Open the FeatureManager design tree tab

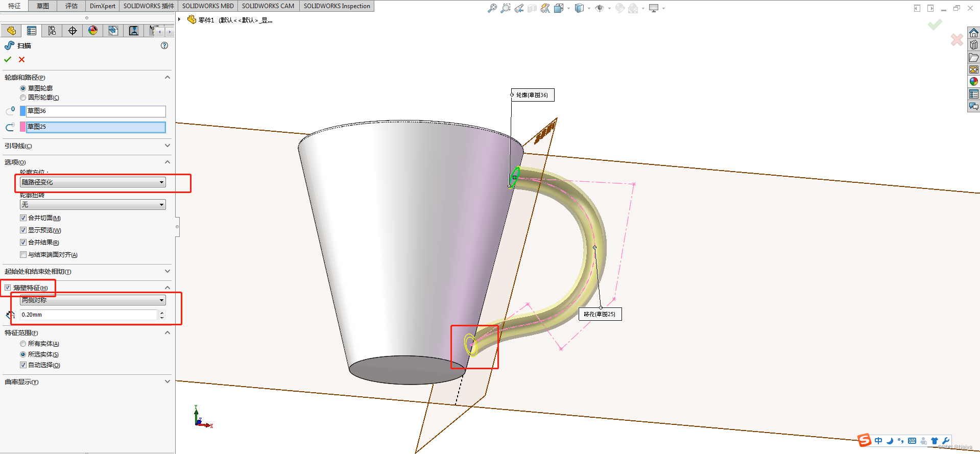click(x=11, y=31)
